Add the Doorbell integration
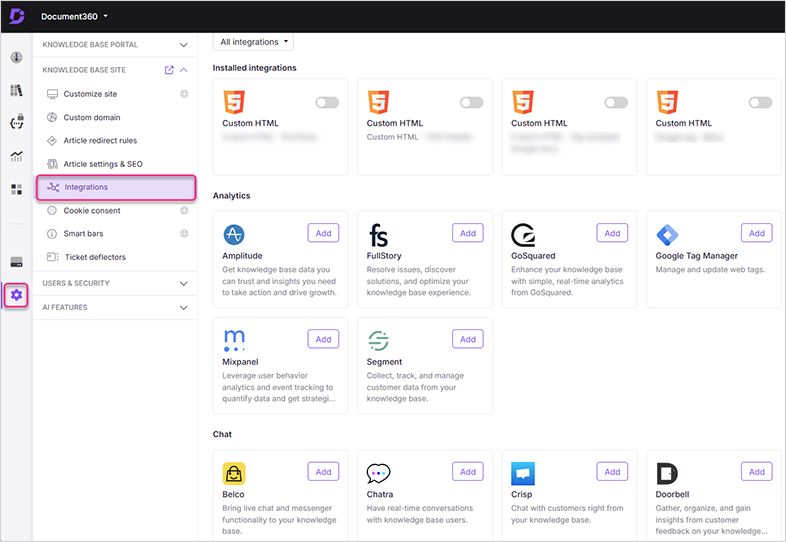786x542 pixels. pos(756,472)
